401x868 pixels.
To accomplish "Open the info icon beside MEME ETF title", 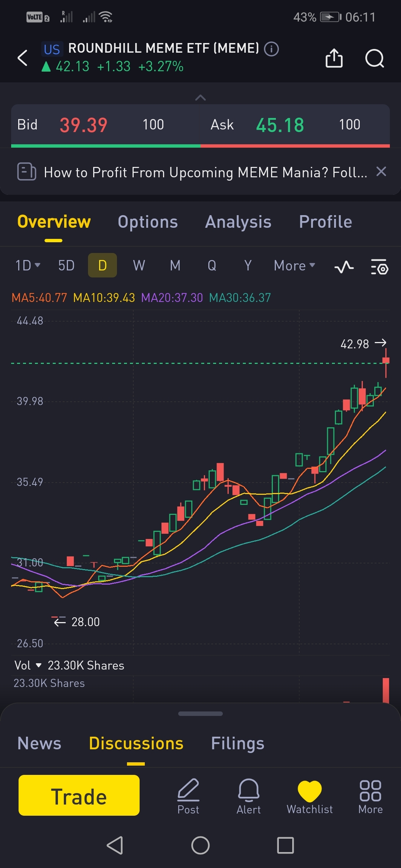I will [271, 49].
